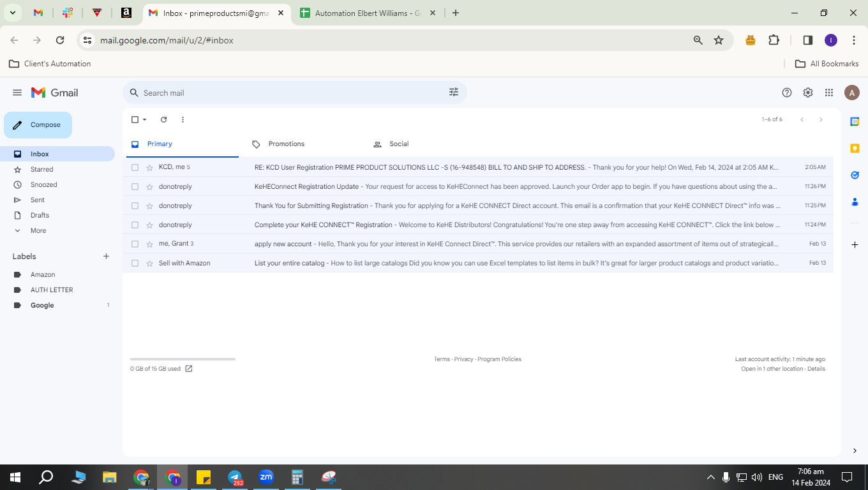Click the Chrome address bar URL

167,40
